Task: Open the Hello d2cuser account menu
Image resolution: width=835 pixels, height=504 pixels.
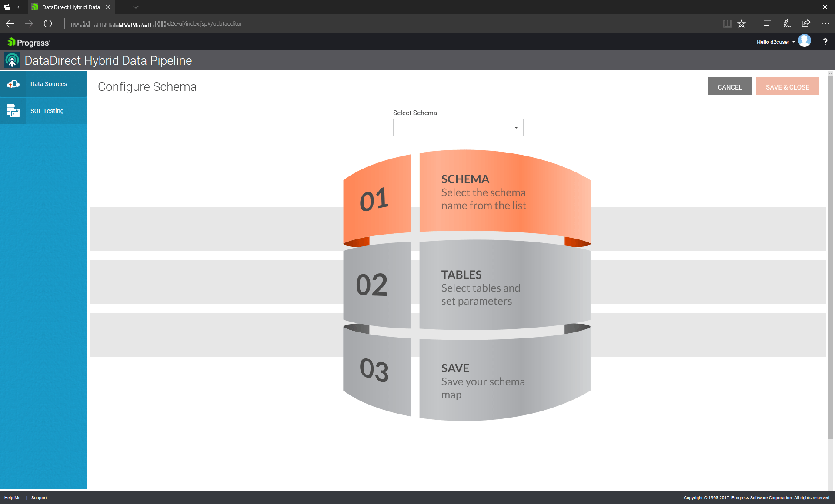Action: point(775,42)
